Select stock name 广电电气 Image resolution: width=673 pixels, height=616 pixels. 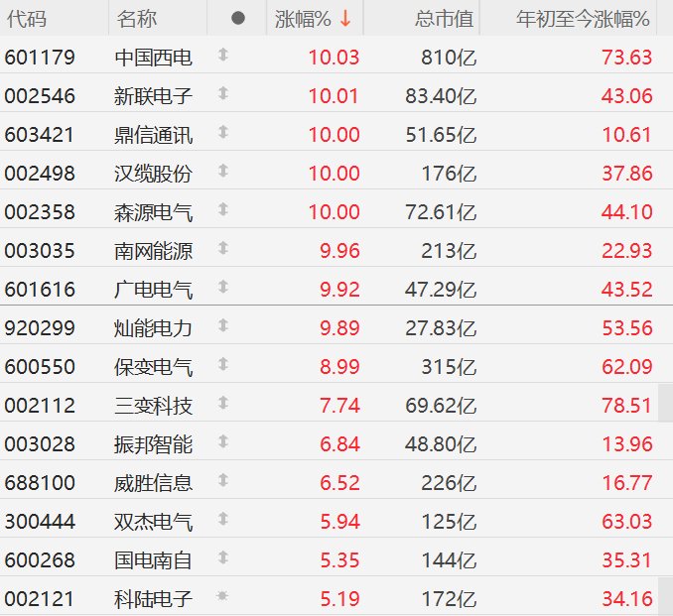[153, 290]
